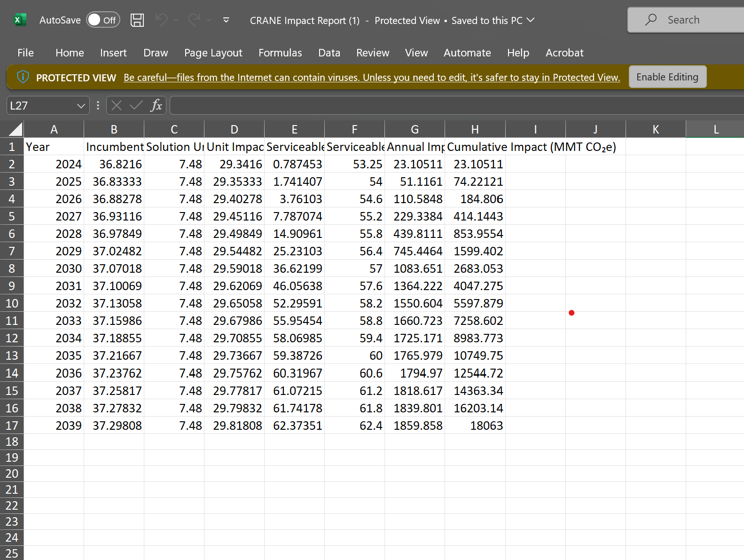Viewport: 744px width, 560px height.
Task: Switch to the Home tab
Action: [70, 53]
